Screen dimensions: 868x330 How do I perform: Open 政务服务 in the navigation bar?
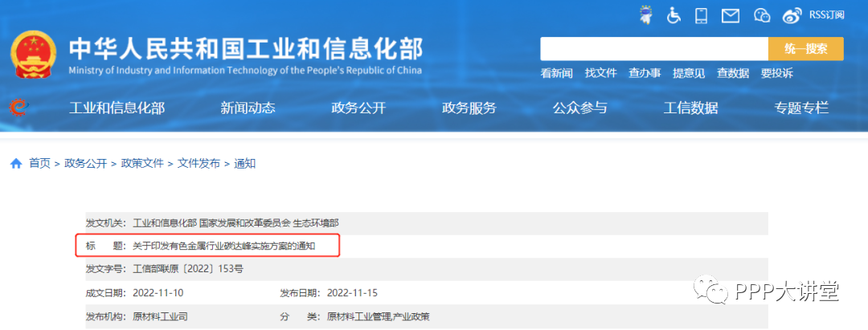point(469,108)
